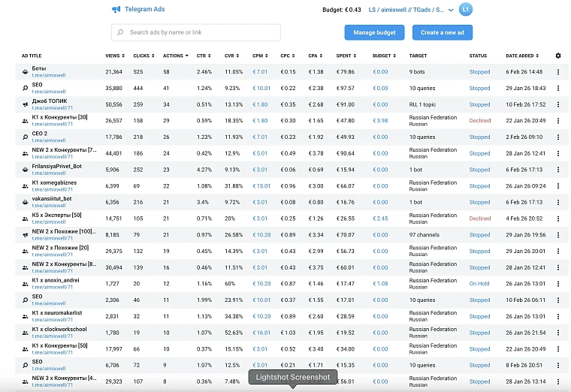Screen dimensions: 571x392
Task: Focus the search ads by name field
Action: tap(196, 32)
